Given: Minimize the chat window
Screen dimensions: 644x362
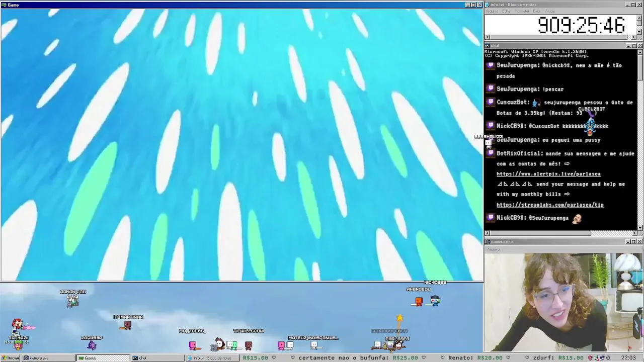Looking at the screenshot, I should pos(628,46).
